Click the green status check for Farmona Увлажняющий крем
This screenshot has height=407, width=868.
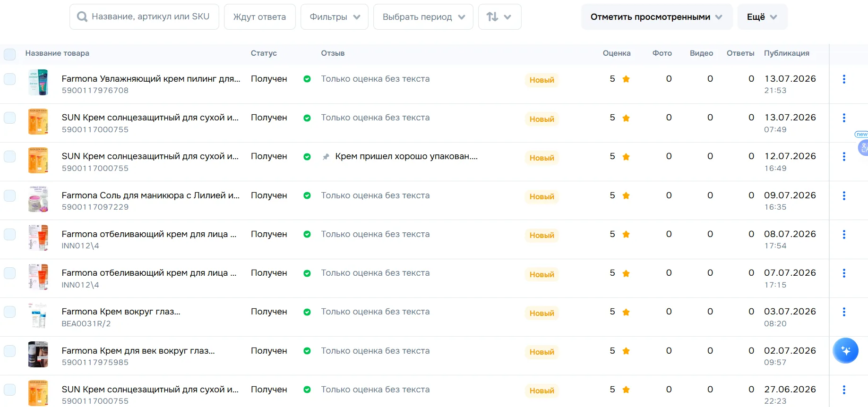click(x=307, y=79)
